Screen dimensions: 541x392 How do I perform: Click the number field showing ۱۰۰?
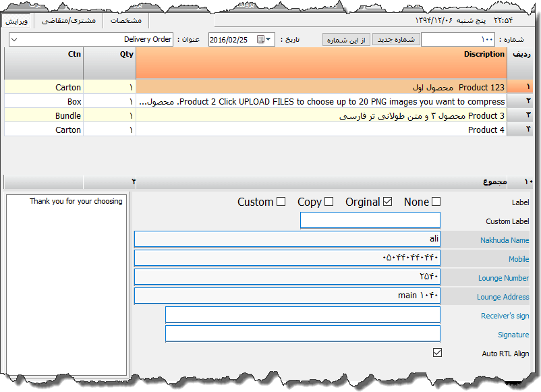[x=457, y=40]
